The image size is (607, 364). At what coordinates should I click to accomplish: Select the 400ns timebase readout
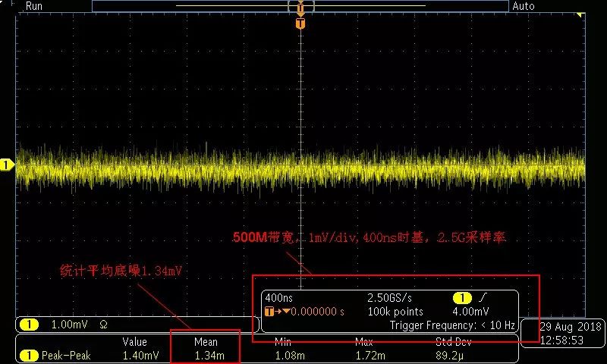click(279, 298)
